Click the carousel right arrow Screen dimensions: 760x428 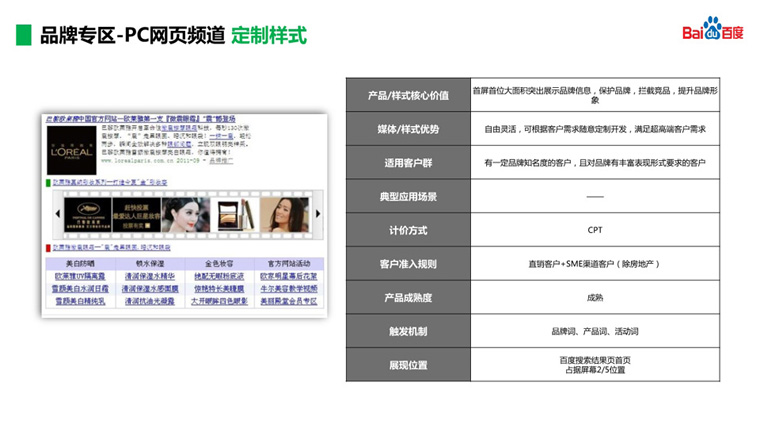[318, 214]
